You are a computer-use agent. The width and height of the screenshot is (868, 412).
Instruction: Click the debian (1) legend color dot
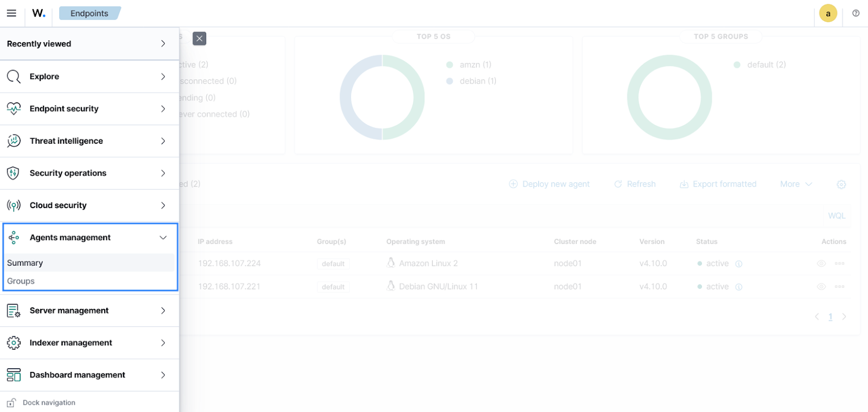450,81
